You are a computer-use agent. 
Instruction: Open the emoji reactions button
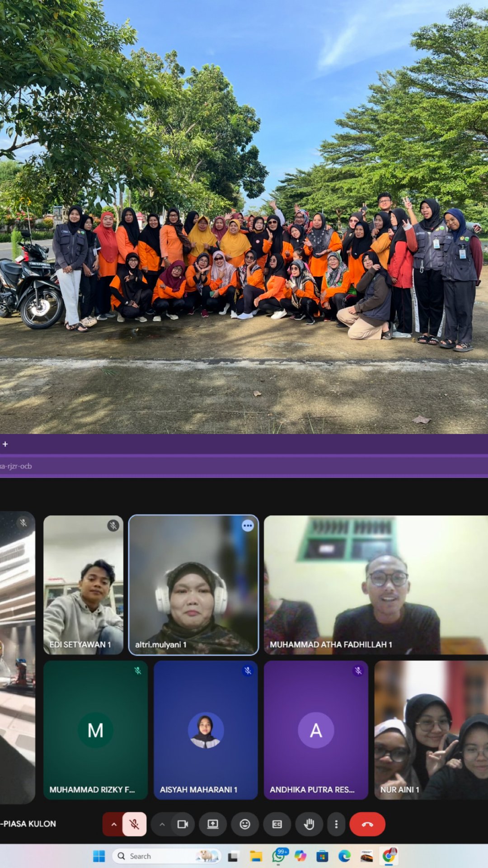tap(245, 824)
